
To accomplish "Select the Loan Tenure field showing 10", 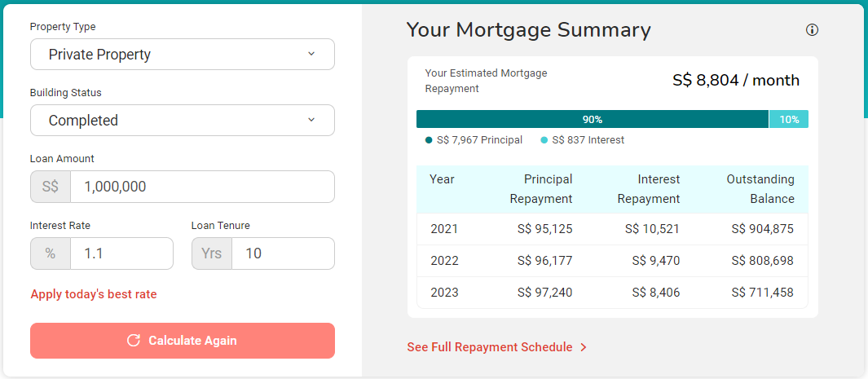I will click(283, 253).
